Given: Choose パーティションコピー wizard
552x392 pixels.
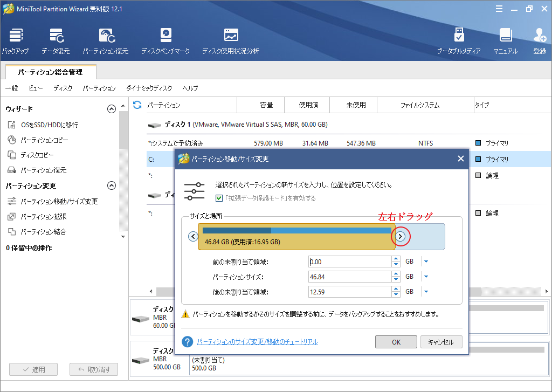Looking at the screenshot, I should (38, 140).
